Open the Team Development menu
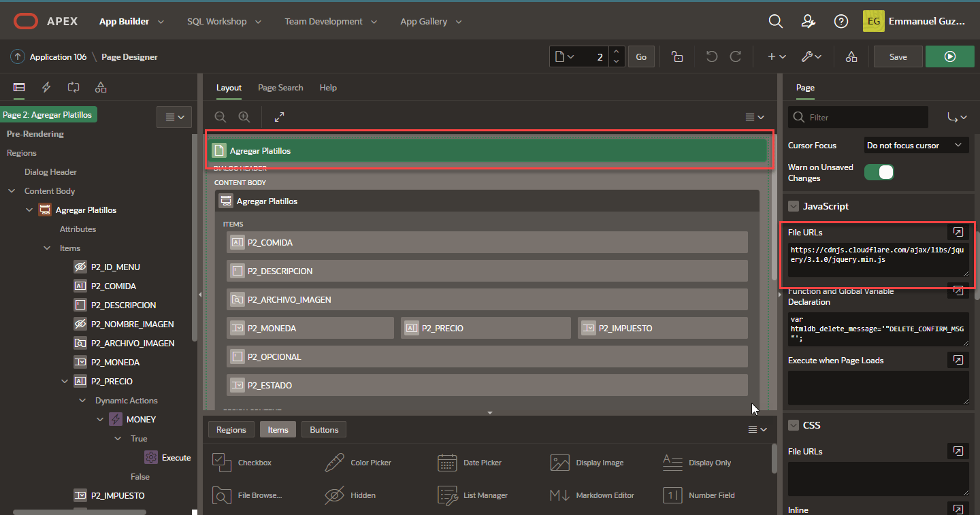980x515 pixels. (x=331, y=21)
